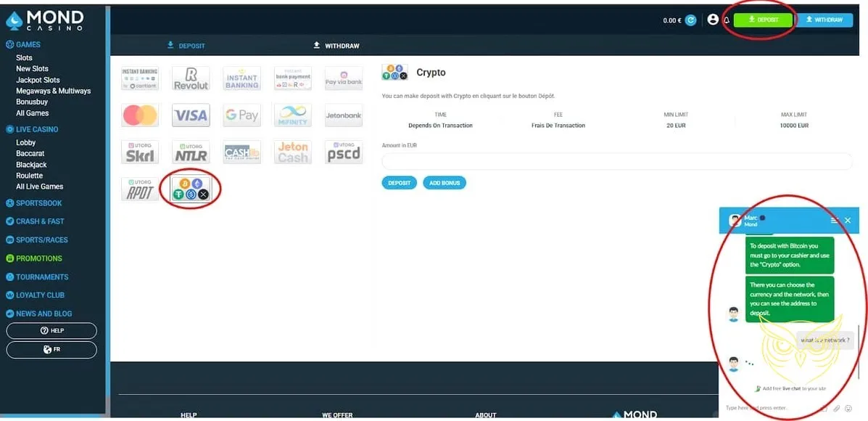Screen dimensions: 868x421
Task: Switch to the Withdraw tab
Action: pyautogui.click(x=336, y=46)
